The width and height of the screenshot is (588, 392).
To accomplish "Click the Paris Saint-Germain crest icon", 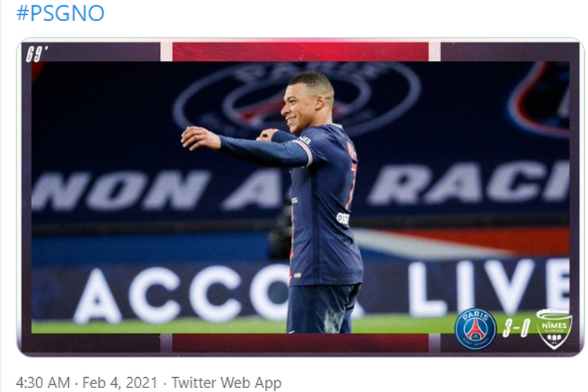I will click(475, 328).
